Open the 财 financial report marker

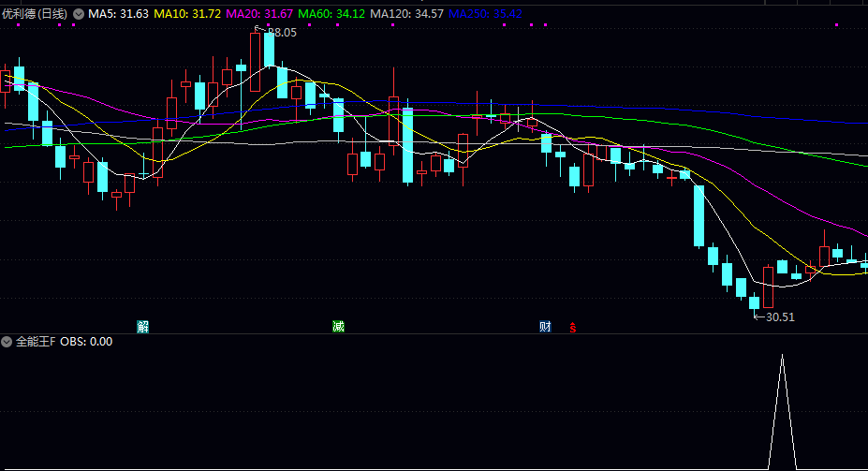546,327
